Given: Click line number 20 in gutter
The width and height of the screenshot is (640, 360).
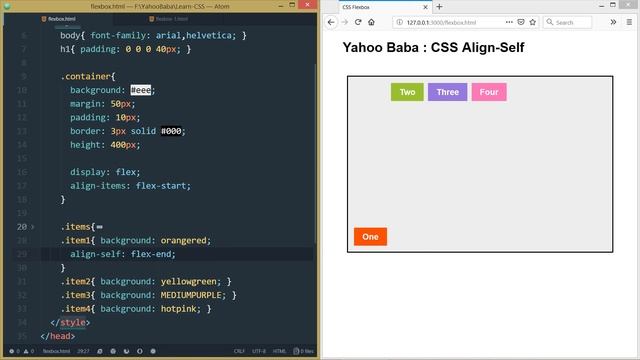Looking at the screenshot, I should (22, 227).
